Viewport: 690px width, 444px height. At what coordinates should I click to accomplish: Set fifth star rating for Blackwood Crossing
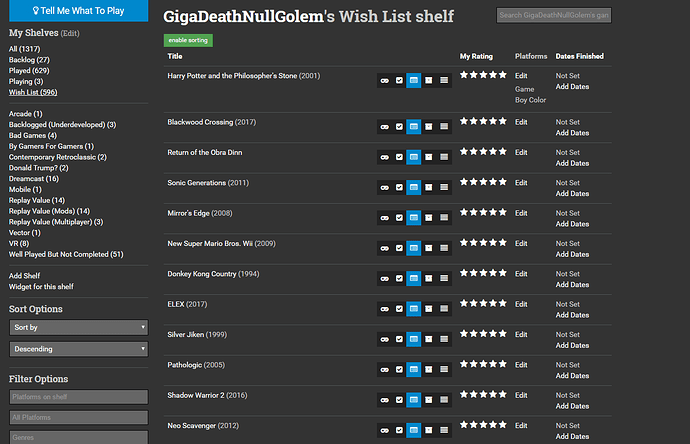(x=503, y=121)
